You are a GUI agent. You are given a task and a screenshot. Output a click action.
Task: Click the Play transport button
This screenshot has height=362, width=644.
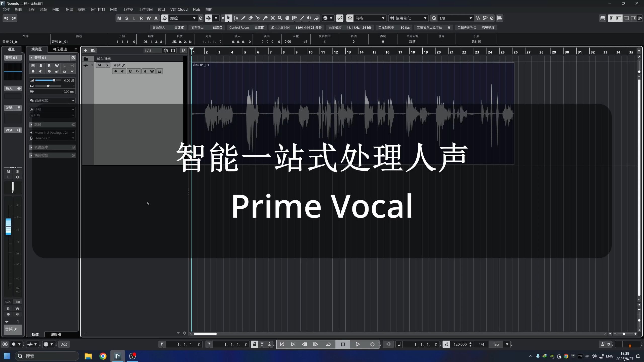tap(357, 344)
